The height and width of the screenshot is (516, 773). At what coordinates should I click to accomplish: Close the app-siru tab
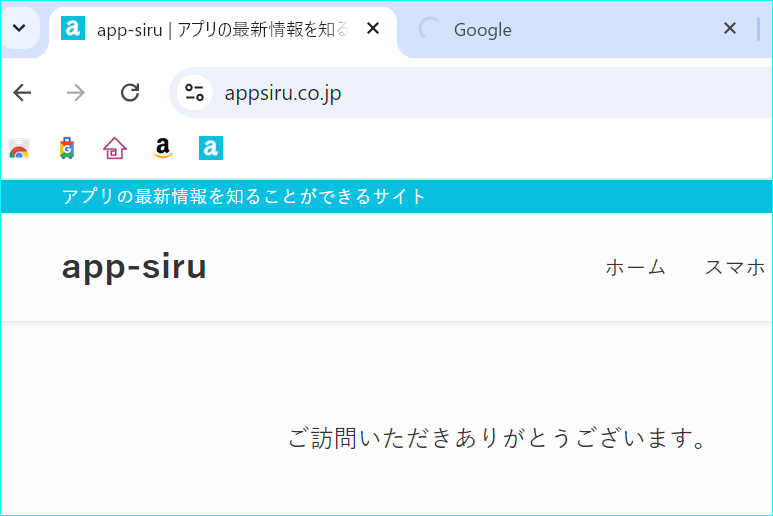point(373,29)
